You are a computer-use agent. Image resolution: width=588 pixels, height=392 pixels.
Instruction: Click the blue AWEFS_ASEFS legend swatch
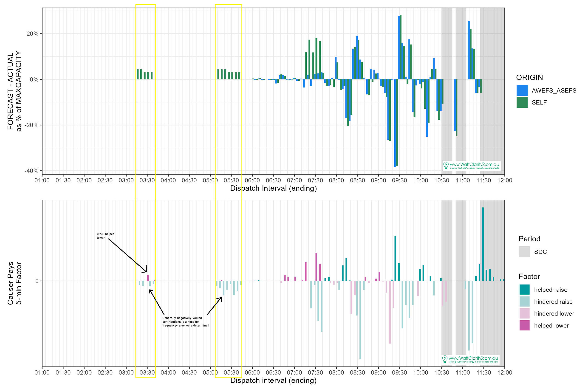click(x=522, y=90)
